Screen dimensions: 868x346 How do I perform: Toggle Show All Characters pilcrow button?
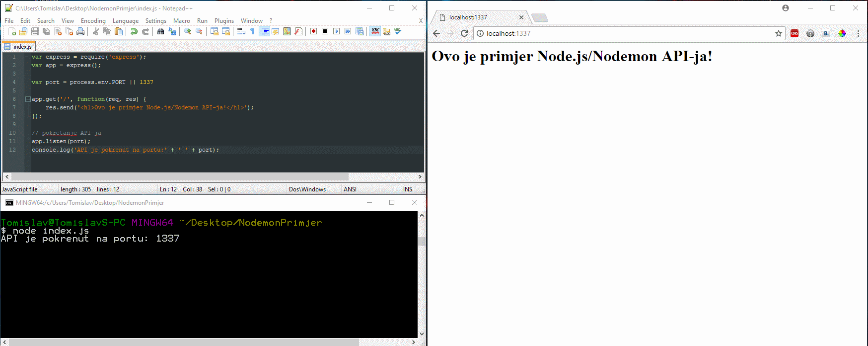(x=252, y=31)
